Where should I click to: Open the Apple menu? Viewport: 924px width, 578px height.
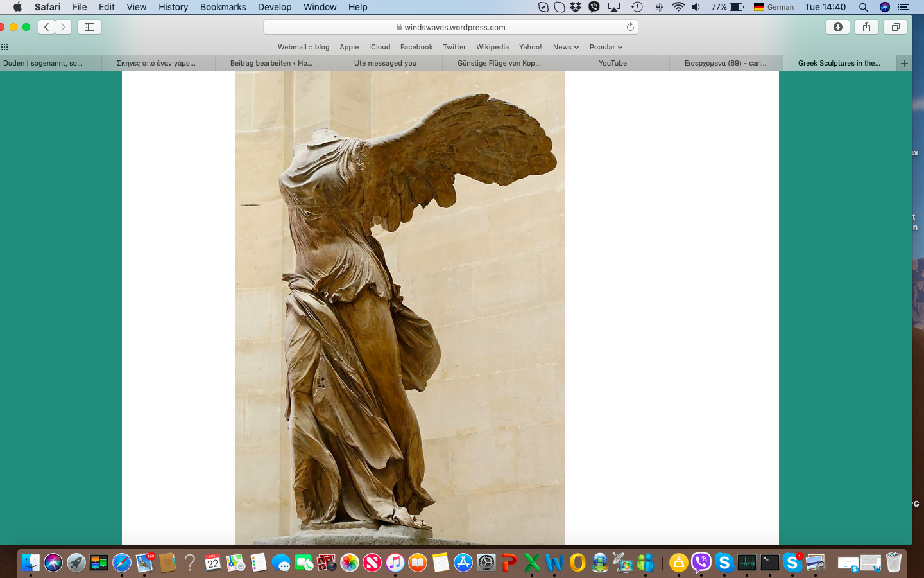[17, 7]
